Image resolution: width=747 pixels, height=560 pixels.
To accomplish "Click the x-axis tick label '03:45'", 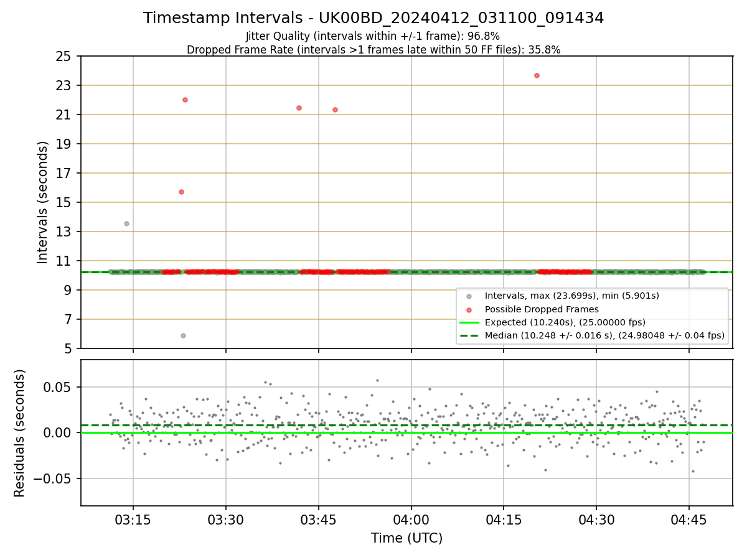I will pyautogui.click(x=318, y=520).
